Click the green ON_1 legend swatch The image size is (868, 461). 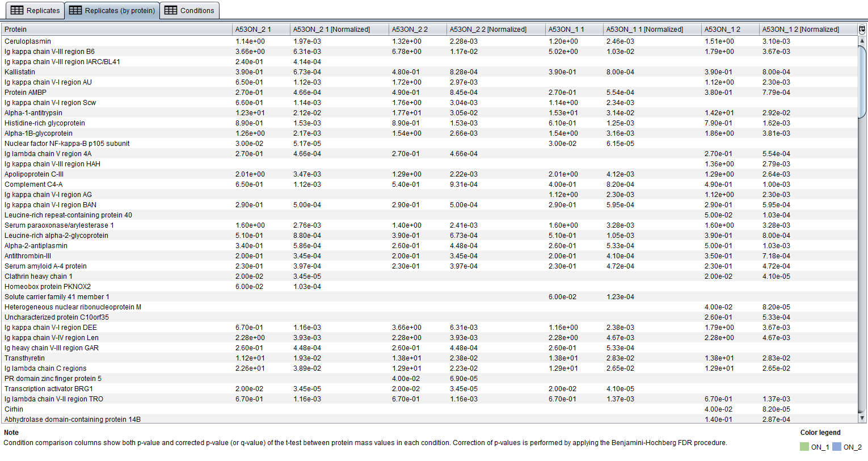tap(804, 447)
